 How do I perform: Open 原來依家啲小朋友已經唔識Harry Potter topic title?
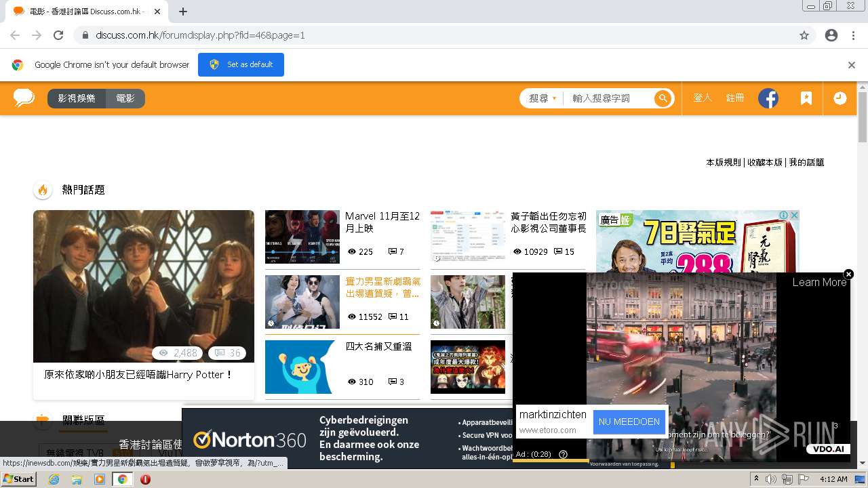click(x=138, y=375)
